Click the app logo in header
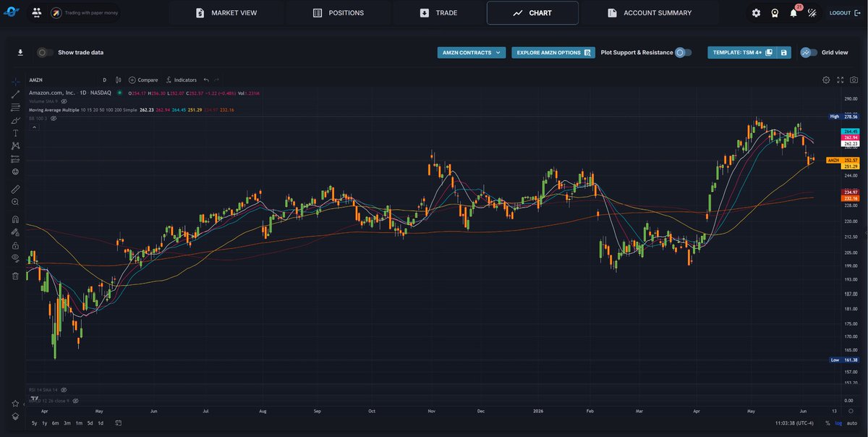 (x=12, y=13)
